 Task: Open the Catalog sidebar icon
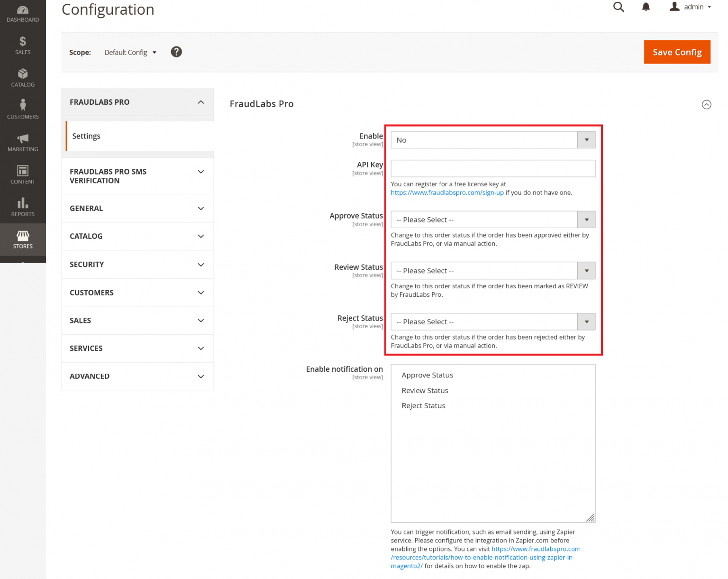[x=22, y=77]
